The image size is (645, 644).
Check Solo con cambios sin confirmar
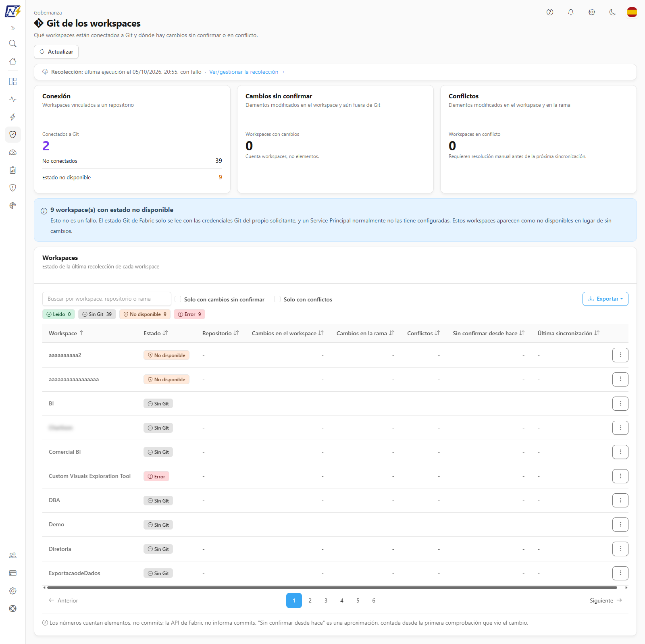pyautogui.click(x=178, y=299)
